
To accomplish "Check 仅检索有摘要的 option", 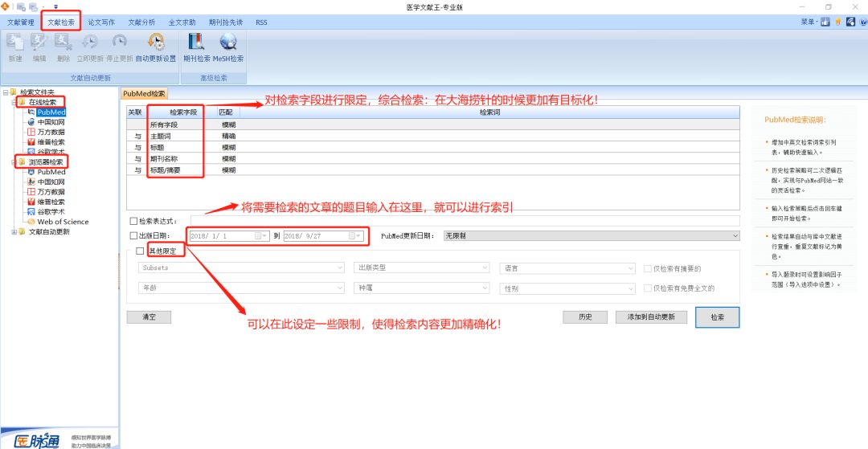I will tap(648, 269).
